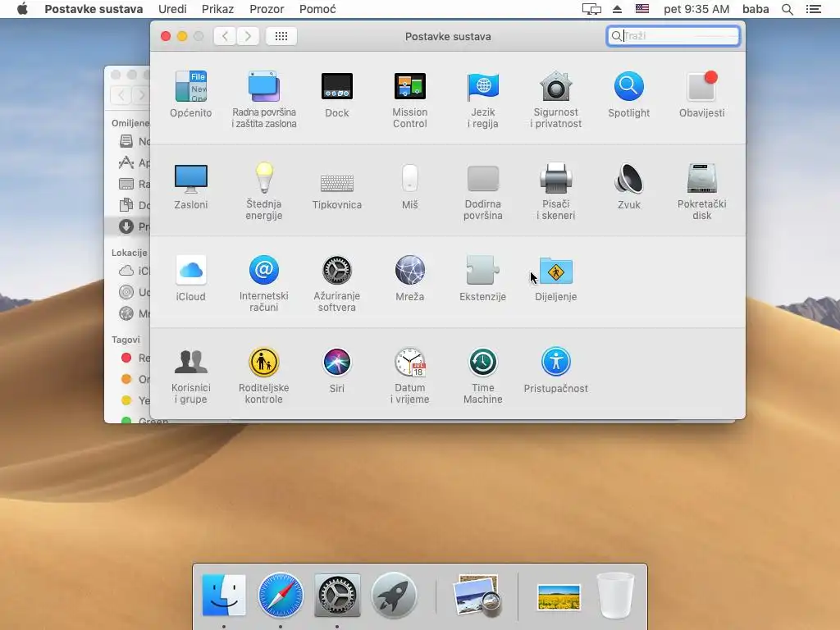Click the show all grid button
This screenshot has height=630, width=840.
[281, 36]
